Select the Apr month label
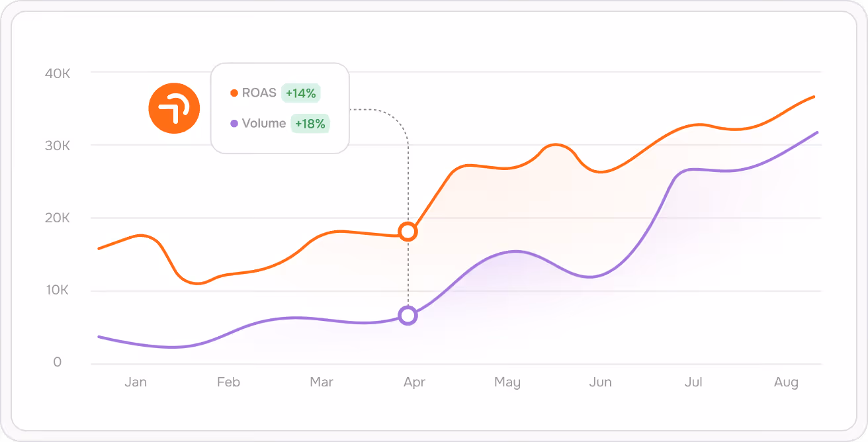The width and height of the screenshot is (868, 442). coord(414,382)
